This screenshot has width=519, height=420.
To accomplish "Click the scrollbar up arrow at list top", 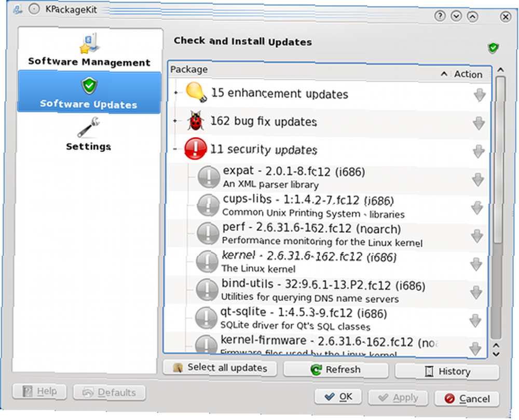I will (500, 70).
